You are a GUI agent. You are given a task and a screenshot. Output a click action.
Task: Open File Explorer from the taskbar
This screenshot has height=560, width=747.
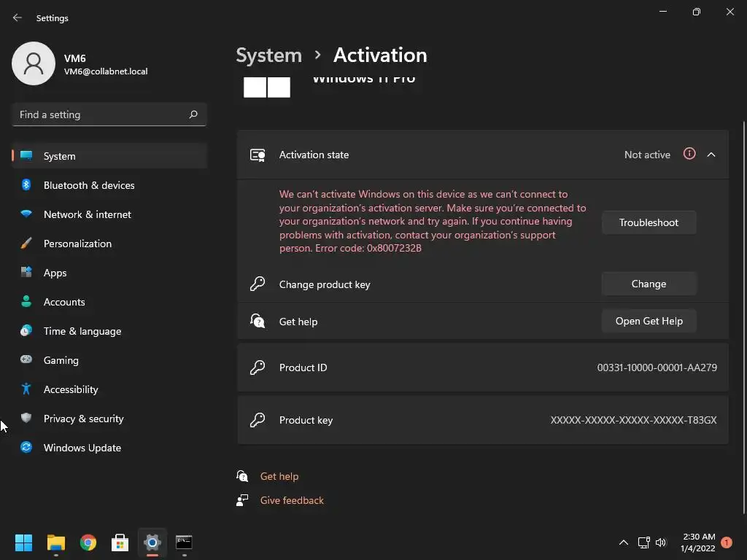[55, 542]
